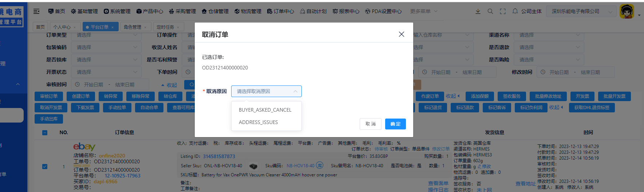Viewport: 644px width, 192px height.
Task: Click 取消 button in dialog
Action: pos(371,124)
